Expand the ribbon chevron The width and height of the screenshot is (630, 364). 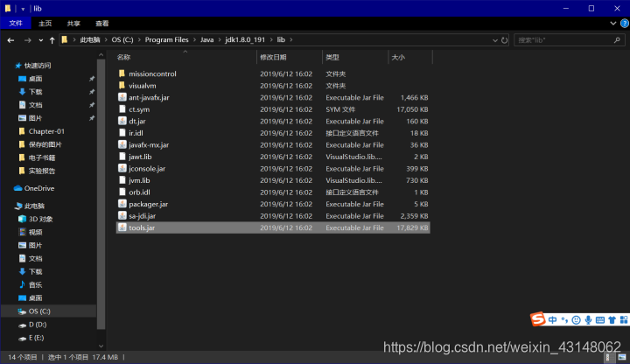coord(613,24)
